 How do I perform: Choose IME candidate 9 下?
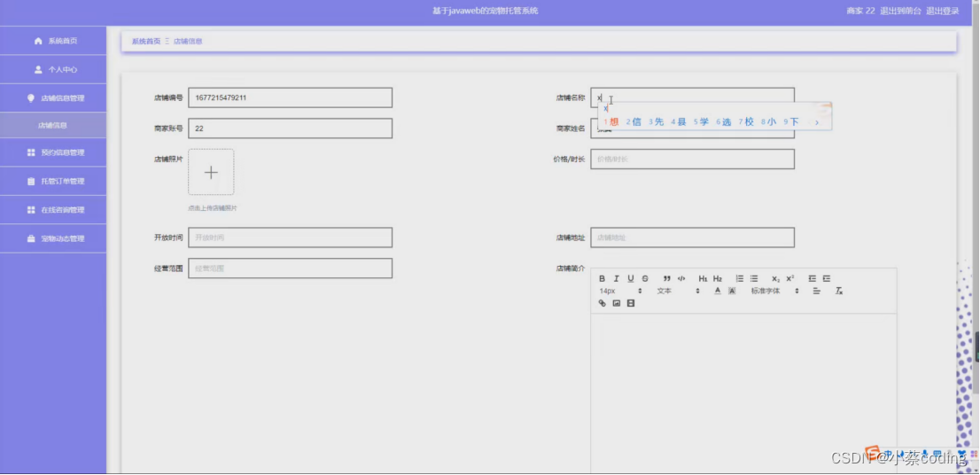791,122
